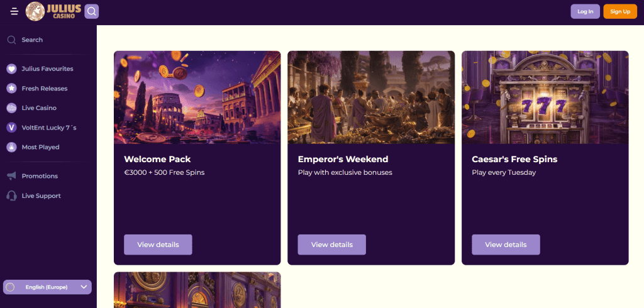The width and height of the screenshot is (644, 308).
Task: Click the sidebar Search field
Action: pos(32,40)
